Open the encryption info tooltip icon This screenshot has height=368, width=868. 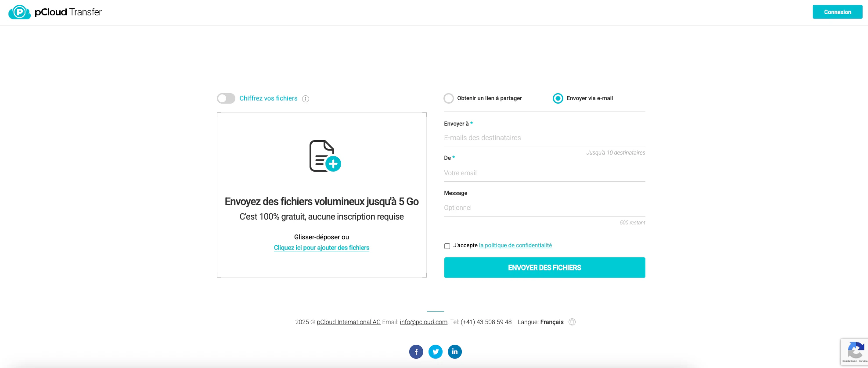306,99
